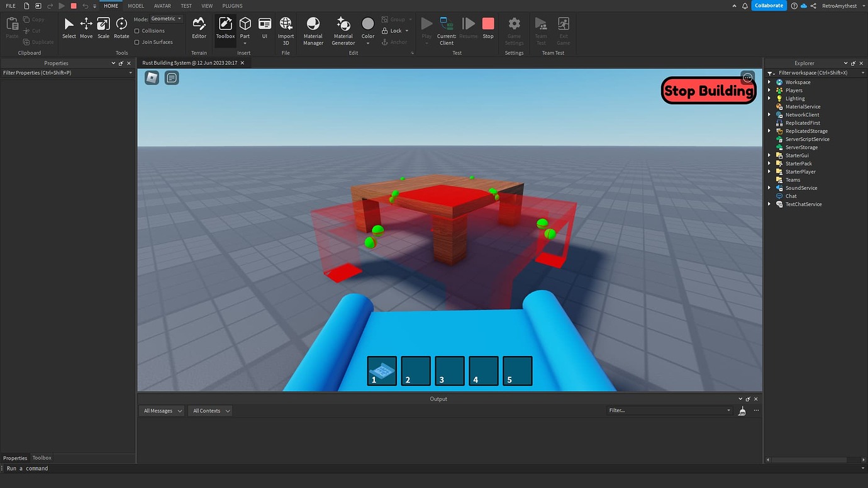Image resolution: width=868 pixels, height=488 pixels.
Task: Switch to the MODEL ribbon tab
Action: (136, 6)
